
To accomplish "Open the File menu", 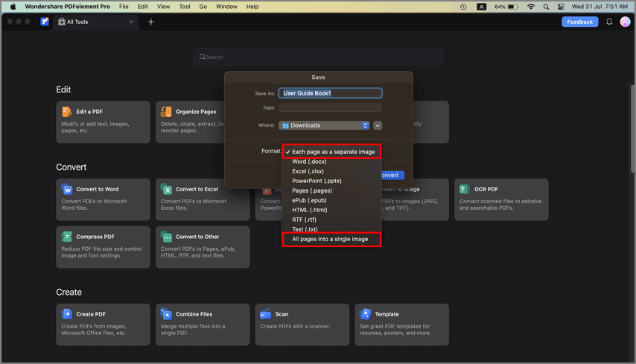I will coord(124,7).
